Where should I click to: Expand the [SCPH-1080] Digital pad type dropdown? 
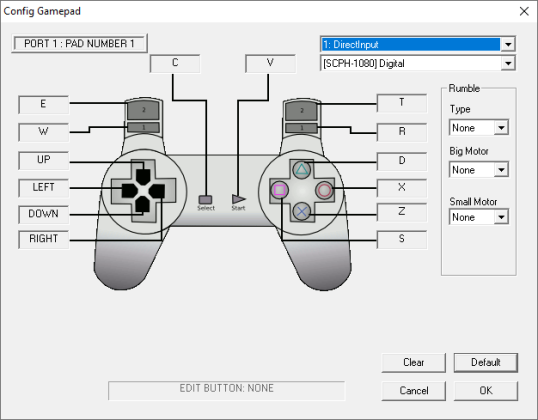click(418, 63)
